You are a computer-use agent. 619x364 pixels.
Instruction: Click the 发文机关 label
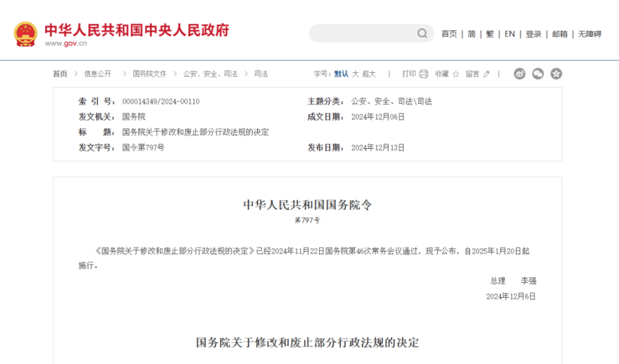click(x=97, y=117)
